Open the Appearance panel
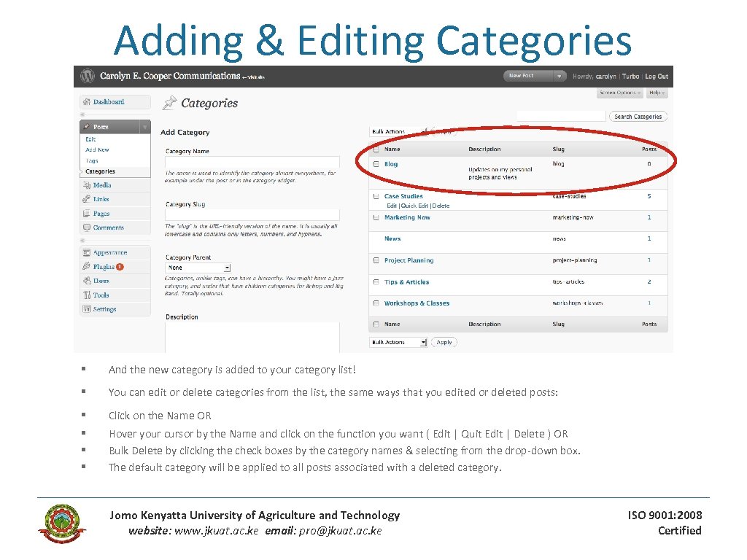This screenshot has width=747, height=560. pyautogui.click(x=112, y=252)
